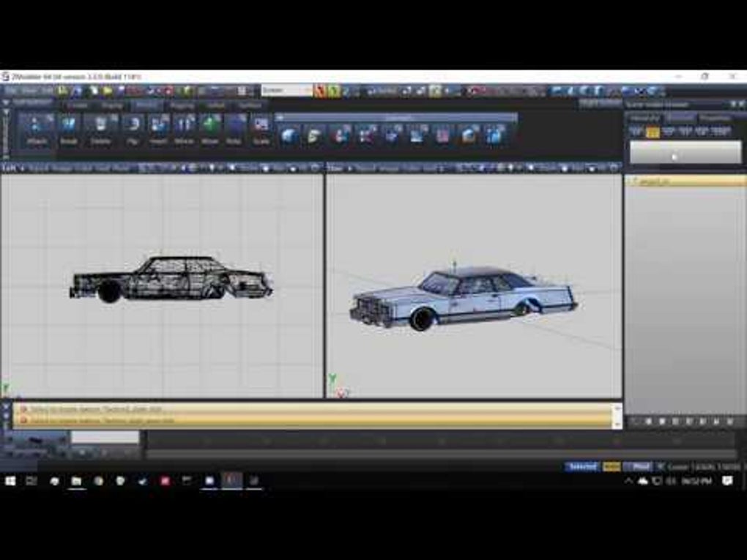Select the Mirror tool
This screenshot has width=747, height=560.
coord(184,130)
